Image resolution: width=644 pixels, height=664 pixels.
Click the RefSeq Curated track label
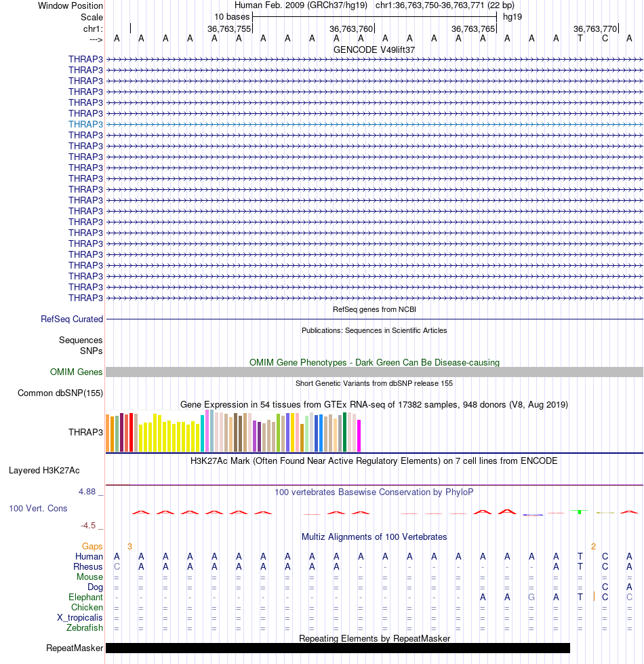[x=72, y=319]
